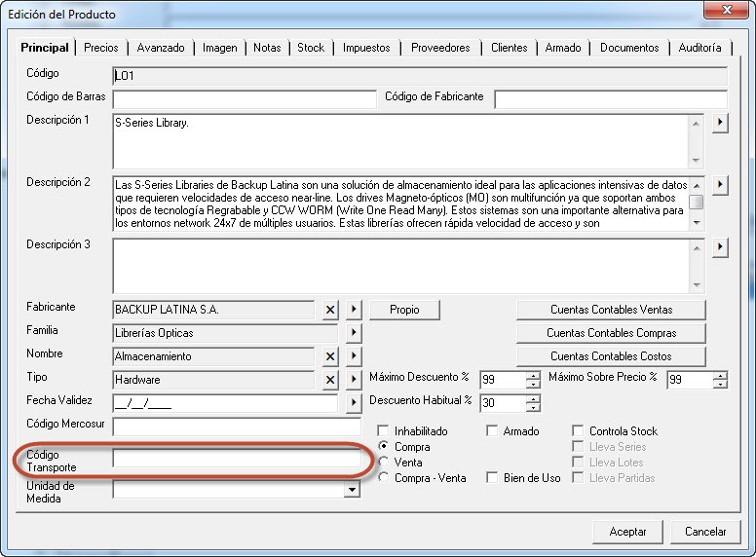Increase Máximo Sobre Precio % value
This screenshot has height=557, width=756.
(x=720, y=376)
